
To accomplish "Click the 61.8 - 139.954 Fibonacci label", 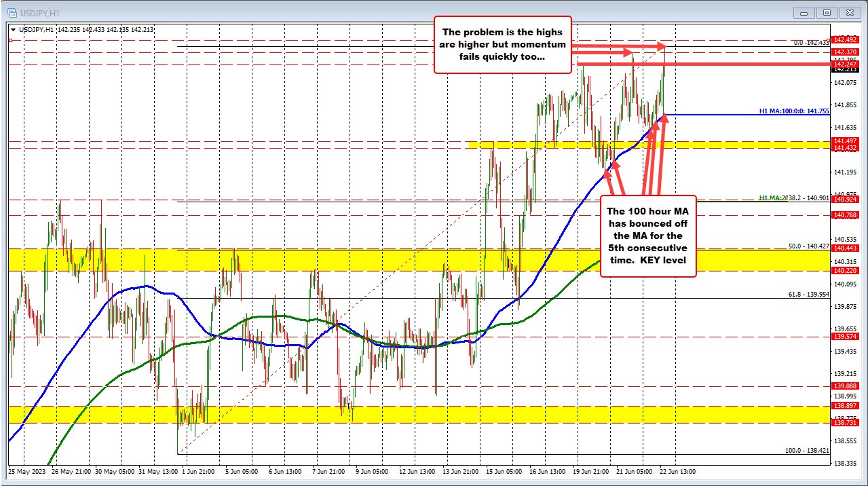I will (x=808, y=294).
